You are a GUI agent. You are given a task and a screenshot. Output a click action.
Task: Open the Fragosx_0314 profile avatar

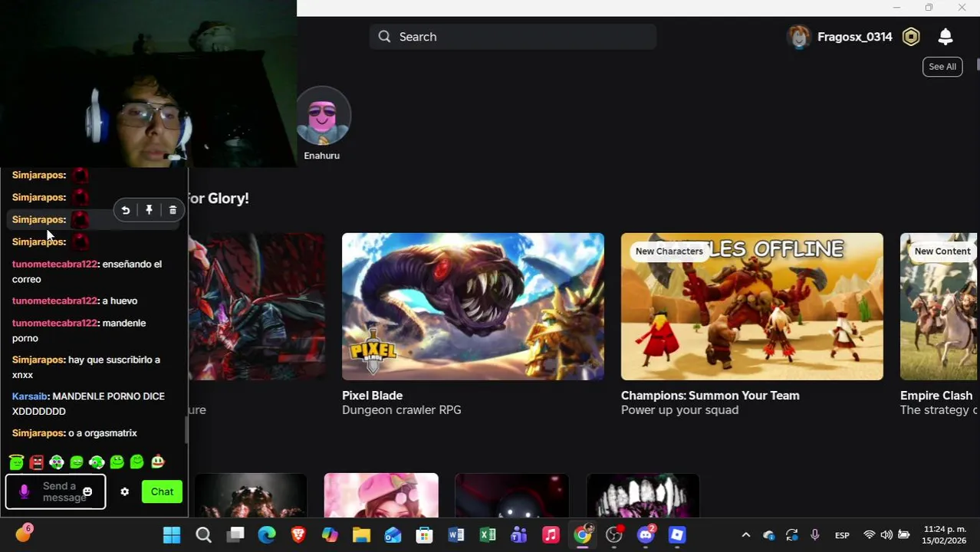[799, 37]
